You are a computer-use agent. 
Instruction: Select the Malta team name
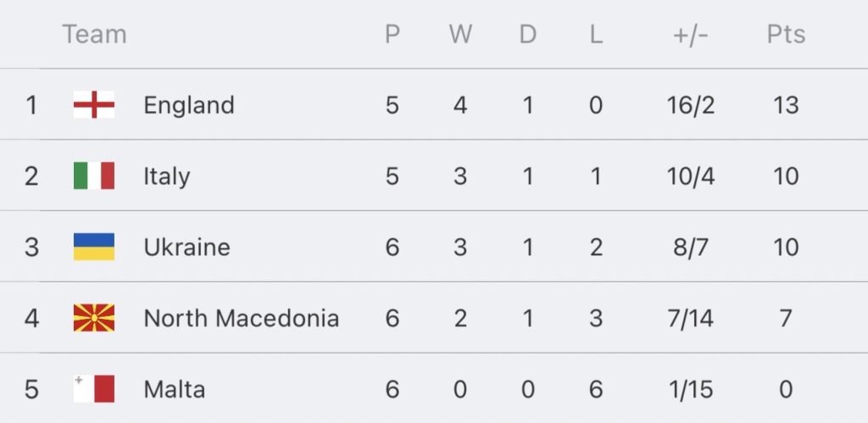(175, 389)
